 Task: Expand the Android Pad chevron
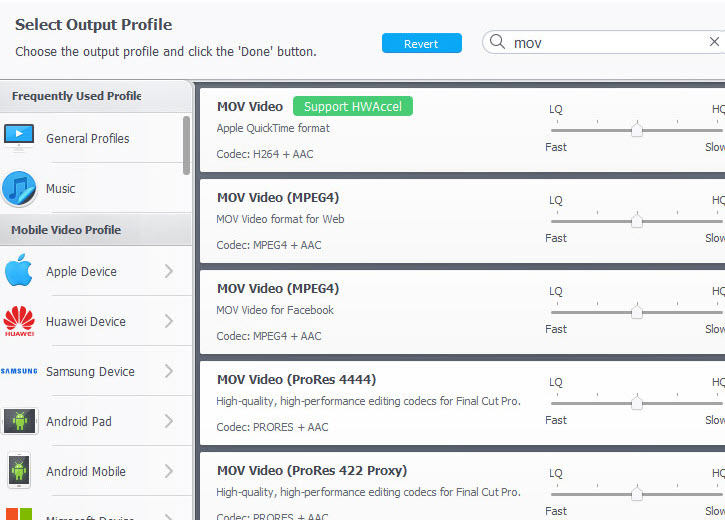(x=168, y=421)
